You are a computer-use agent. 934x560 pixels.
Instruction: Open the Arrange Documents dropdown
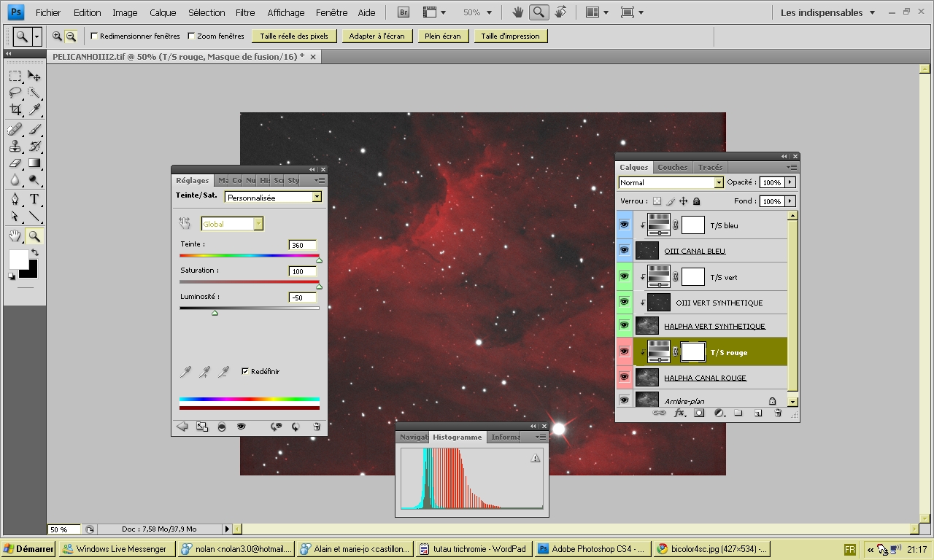(x=598, y=12)
